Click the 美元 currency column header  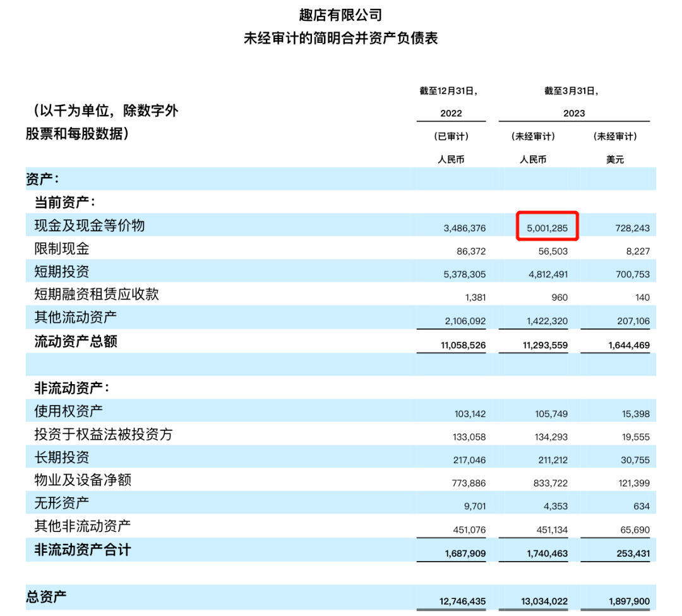(616, 159)
